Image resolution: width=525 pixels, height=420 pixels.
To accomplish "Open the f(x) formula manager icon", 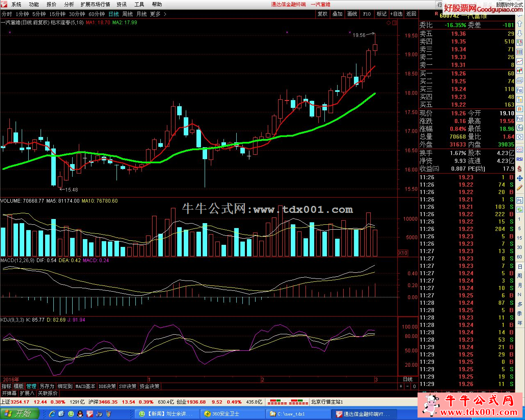I will [520, 128].
